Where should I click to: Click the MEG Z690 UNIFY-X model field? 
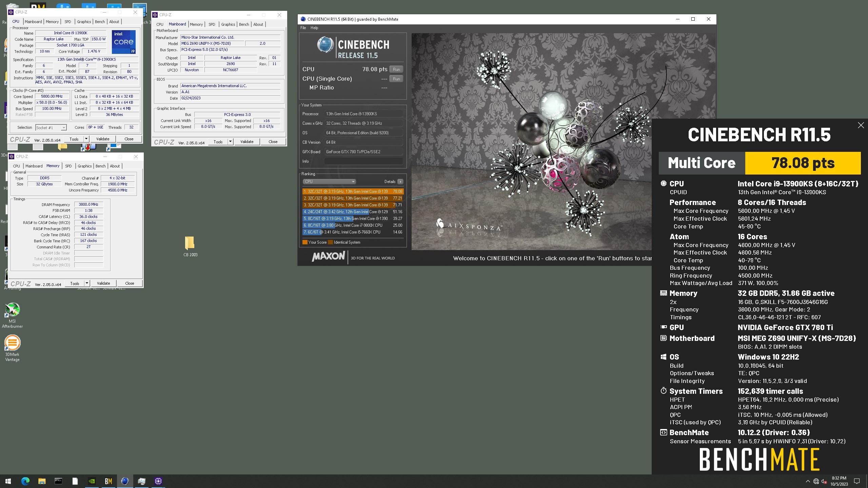tap(212, 44)
